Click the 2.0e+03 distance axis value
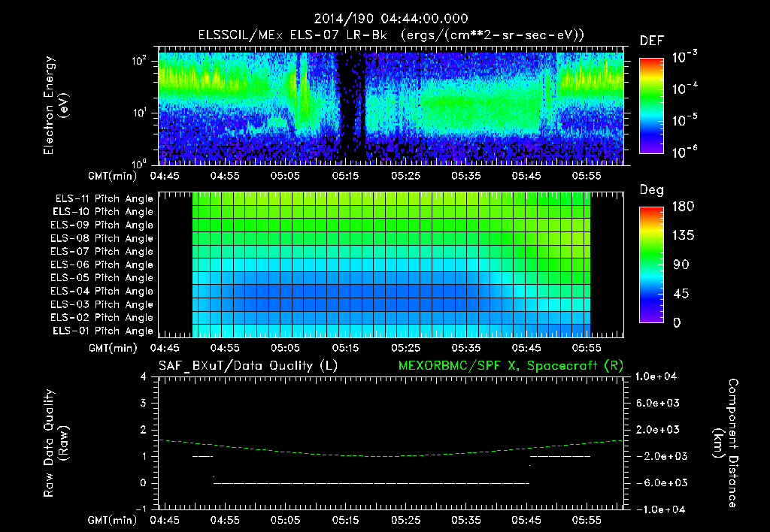The width and height of the screenshot is (770, 532). tap(657, 429)
